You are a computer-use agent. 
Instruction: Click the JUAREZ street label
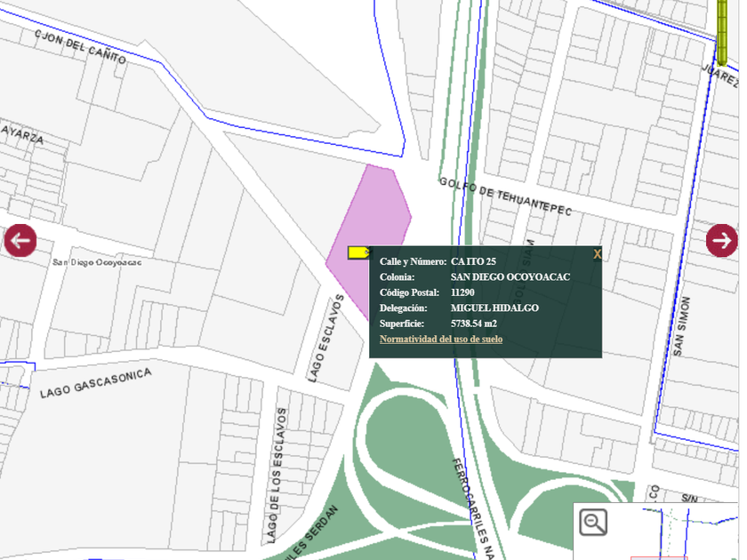pos(720,76)
